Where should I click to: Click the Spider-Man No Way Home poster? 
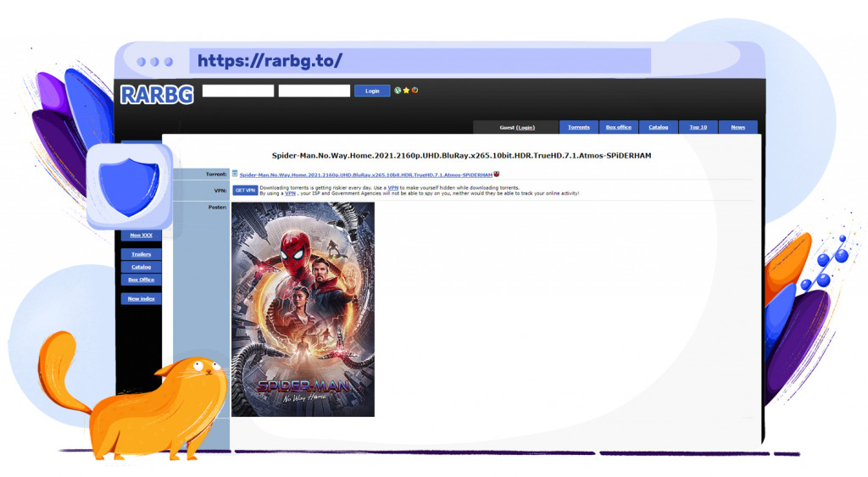pyautogui.click(x=303, y=309)
